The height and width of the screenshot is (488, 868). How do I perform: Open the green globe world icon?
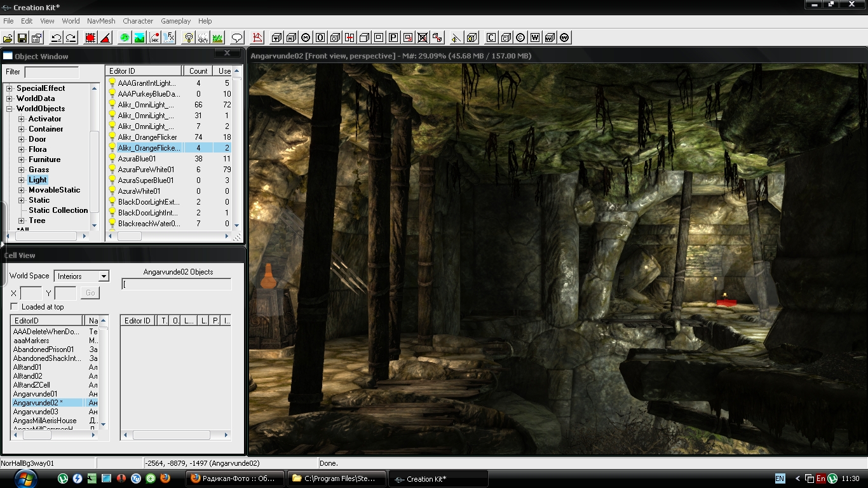pos(125,37)
